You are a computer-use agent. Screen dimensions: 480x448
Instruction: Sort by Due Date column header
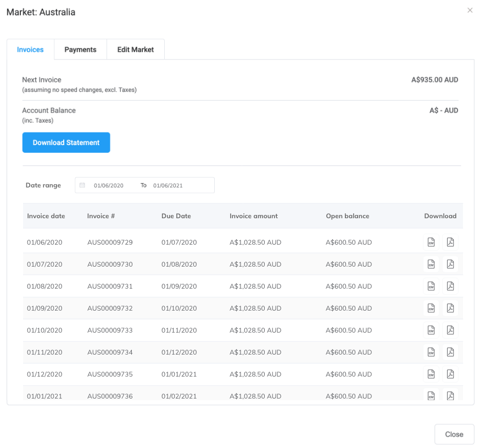coord(176,216)
